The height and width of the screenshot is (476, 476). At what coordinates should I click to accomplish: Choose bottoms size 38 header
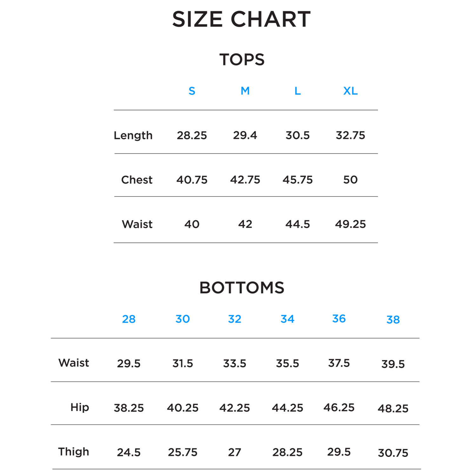393,320
